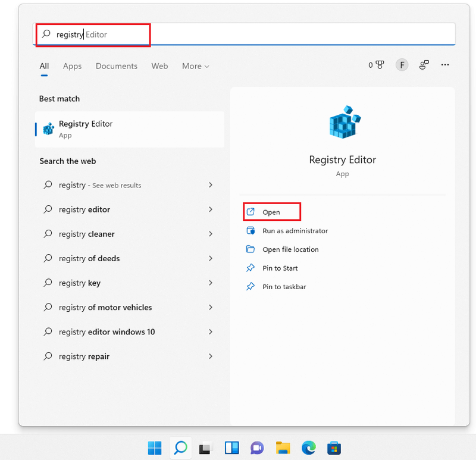This screenshot has height=460, width=476.
Task: Click the pin icon beside Pin to taskbar
Action: (250, 286)
